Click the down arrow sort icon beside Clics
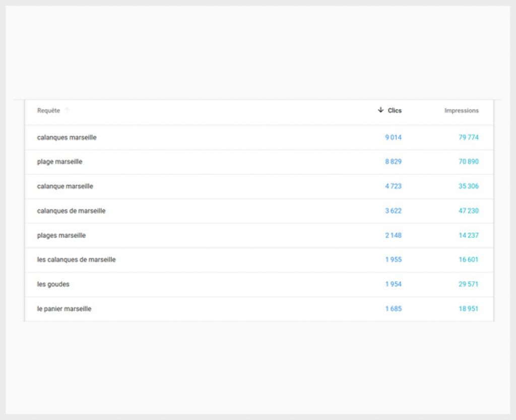 pos(380,110)
